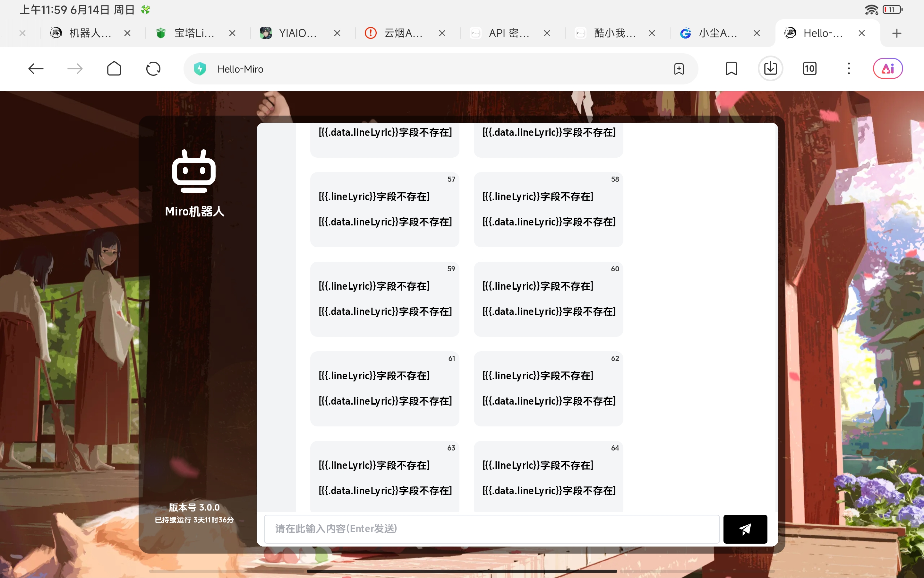Close the Hello- tab
The image size is (924, 578).
(x=862, y=33)
